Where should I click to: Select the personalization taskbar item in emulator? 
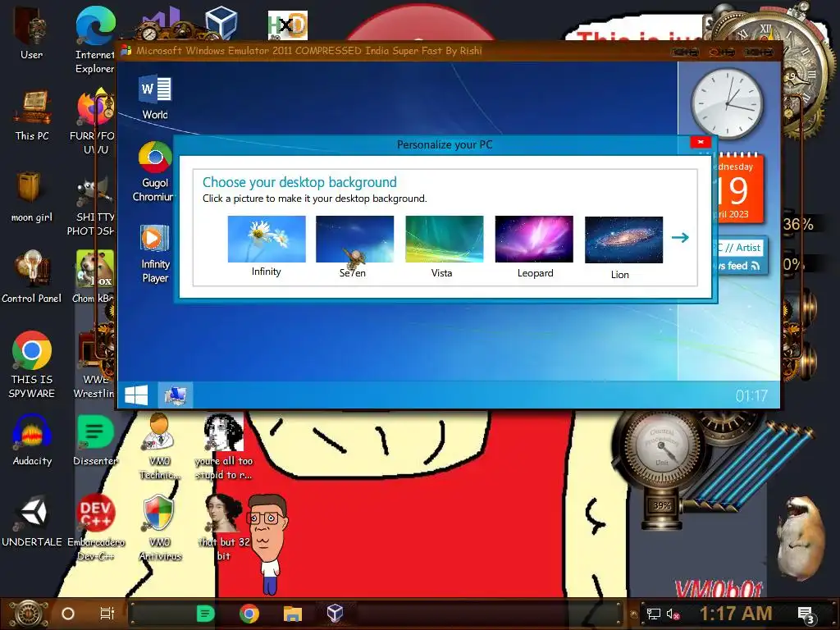coord(176,396)
